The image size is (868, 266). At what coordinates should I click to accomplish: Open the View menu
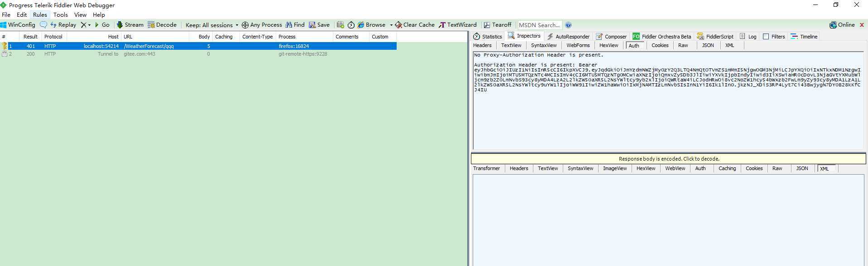[80, 14]
